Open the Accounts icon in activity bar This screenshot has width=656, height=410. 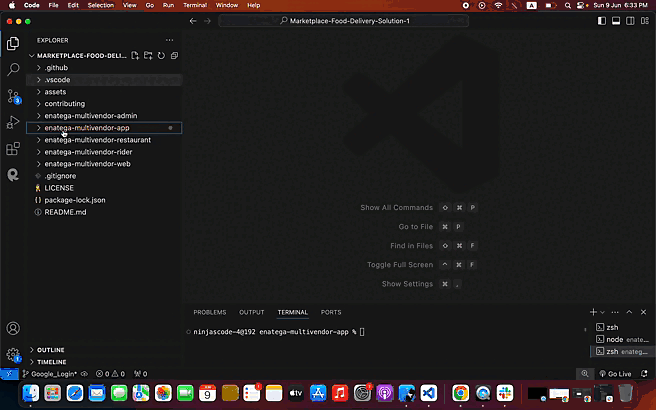(x=13, y=328)
